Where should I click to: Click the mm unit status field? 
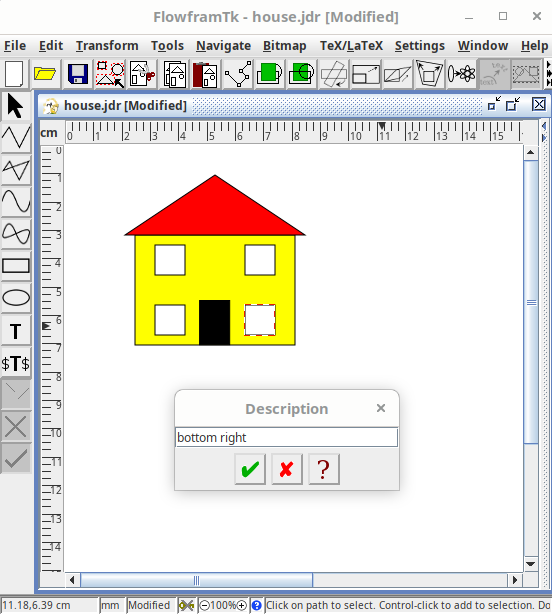[x=112, y=605]
